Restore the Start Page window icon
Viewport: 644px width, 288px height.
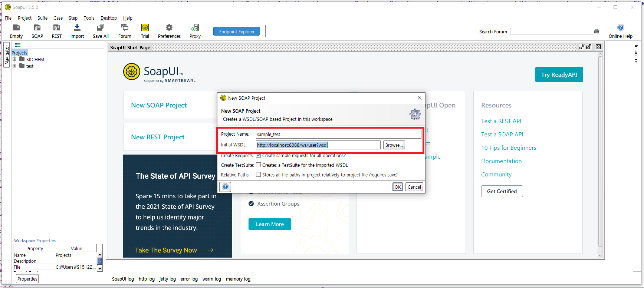(582, 47)
